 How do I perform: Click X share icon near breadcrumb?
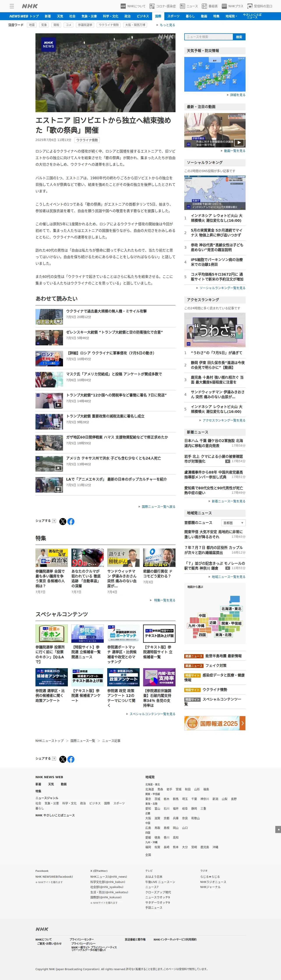click(x=63, y=759)
